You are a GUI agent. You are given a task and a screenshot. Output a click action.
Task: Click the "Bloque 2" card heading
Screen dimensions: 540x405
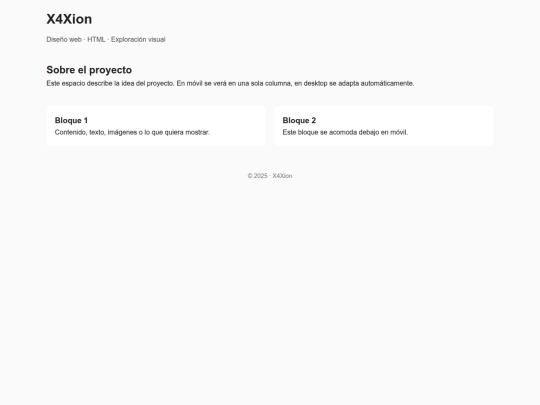(x=299, y=120)
